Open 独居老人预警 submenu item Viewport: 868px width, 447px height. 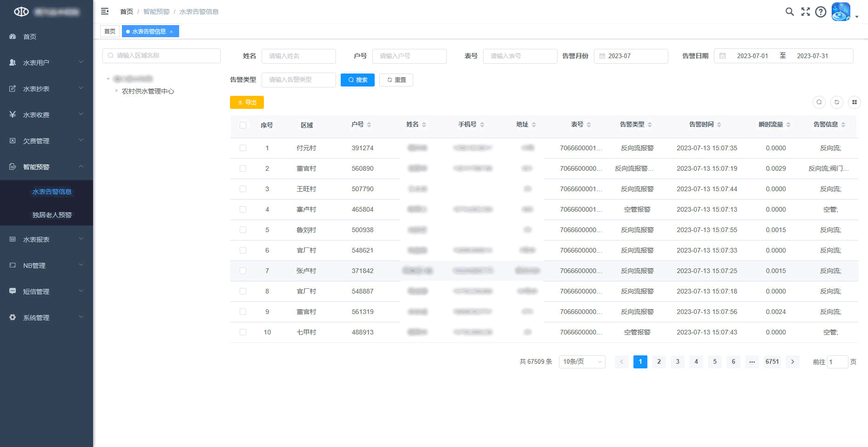52,215
